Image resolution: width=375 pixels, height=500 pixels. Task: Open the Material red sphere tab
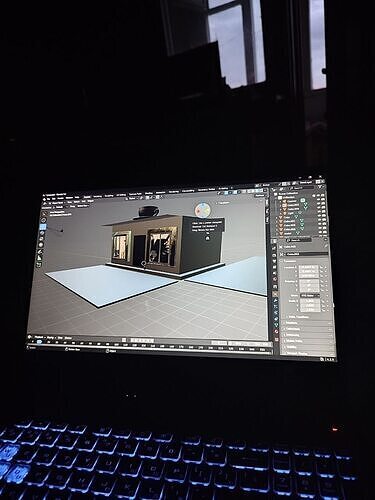(x=277, y=331)
